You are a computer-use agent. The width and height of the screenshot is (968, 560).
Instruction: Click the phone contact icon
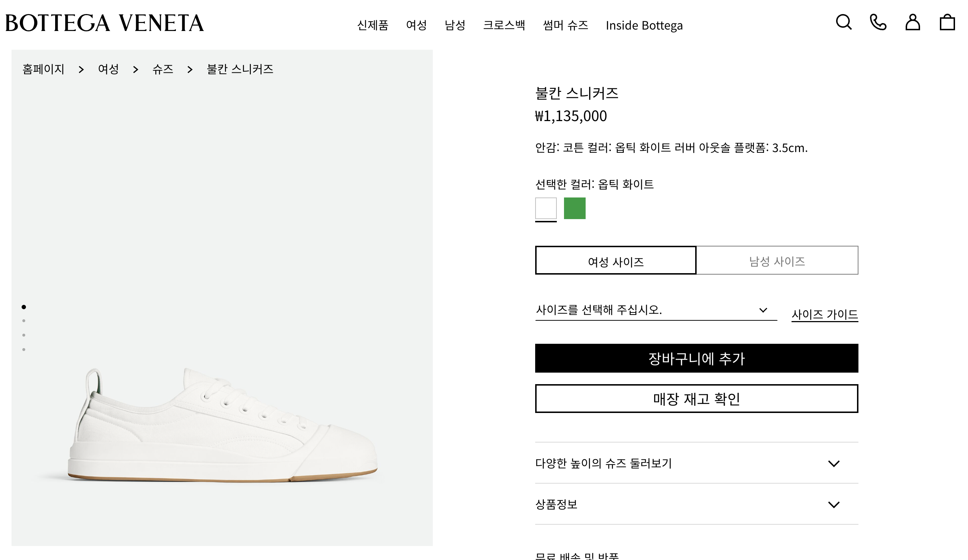click(x=878, y=22)
